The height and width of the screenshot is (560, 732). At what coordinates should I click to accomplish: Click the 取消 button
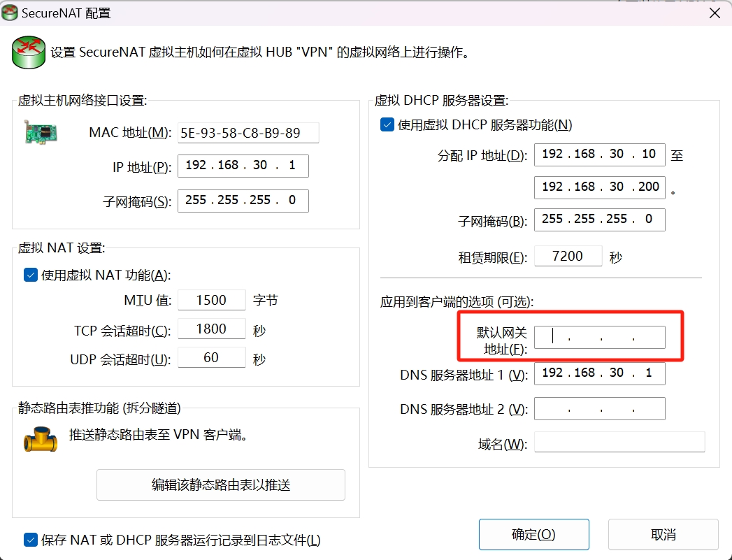click(663, 534)
